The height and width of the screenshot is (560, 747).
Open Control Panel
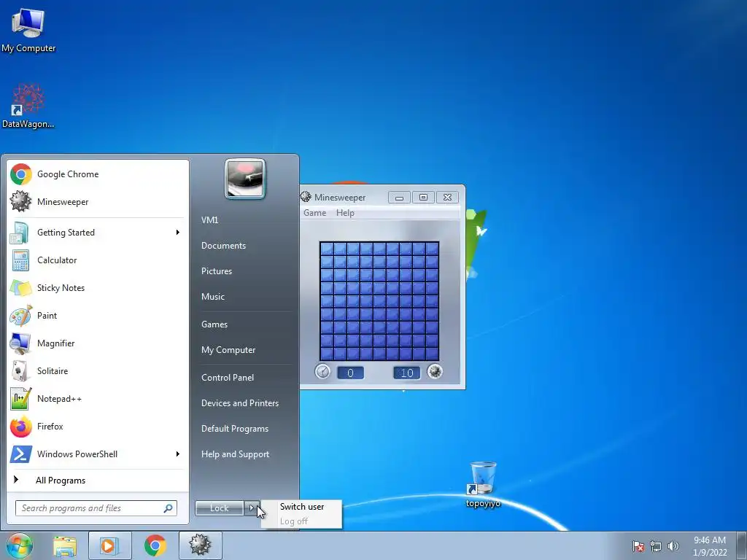pos(228,378)
